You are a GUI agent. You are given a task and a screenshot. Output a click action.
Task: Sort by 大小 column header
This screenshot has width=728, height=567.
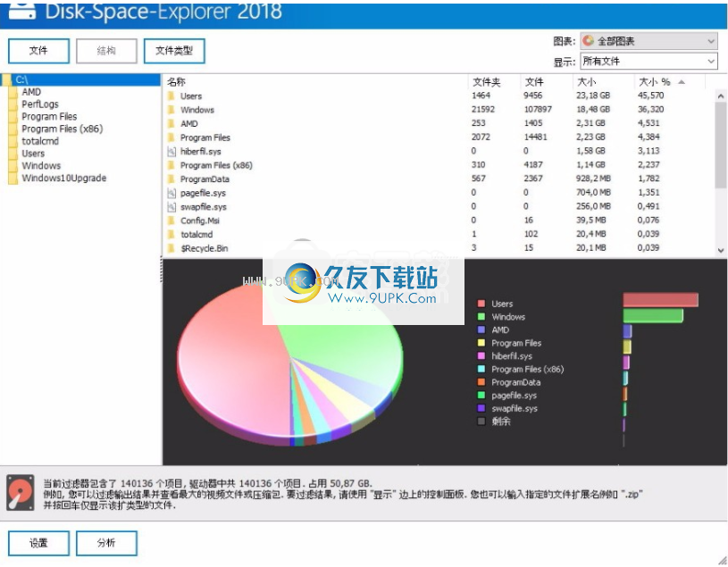coord(586,82)
